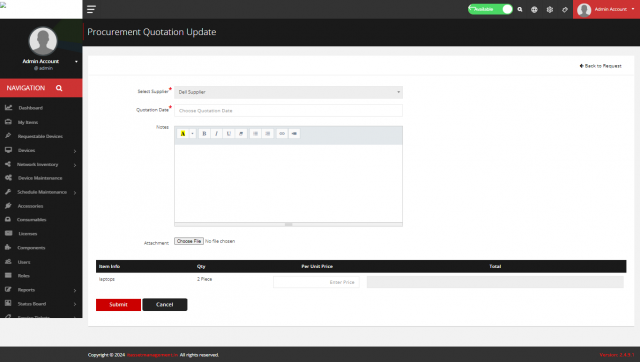Open the settings gear icon in header
640x362 pixels.
pyautogui.click(x=550, y=9)
